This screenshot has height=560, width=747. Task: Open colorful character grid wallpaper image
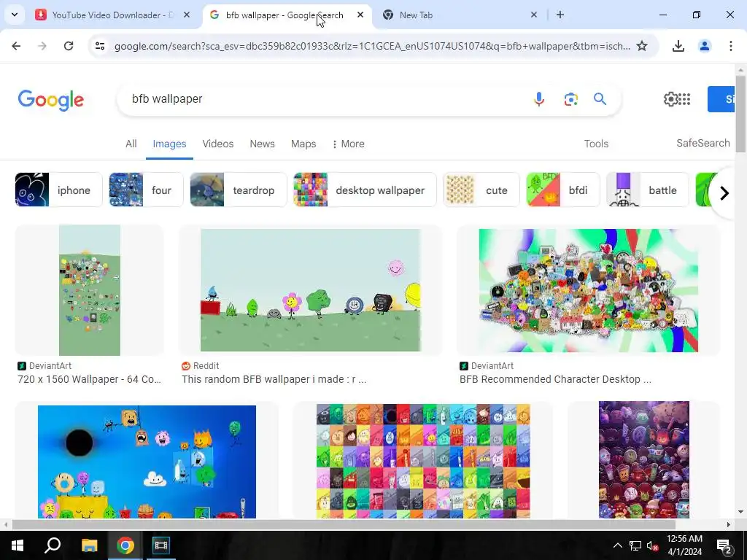pyautogui.click(x=423, y=461)
